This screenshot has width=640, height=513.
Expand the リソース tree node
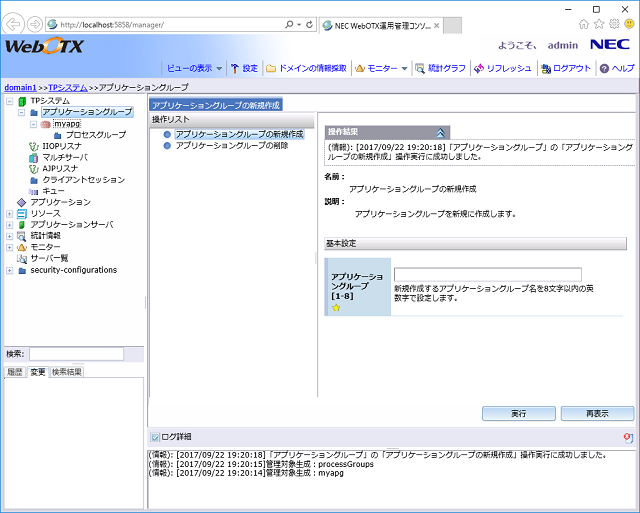tap(9, 214)
